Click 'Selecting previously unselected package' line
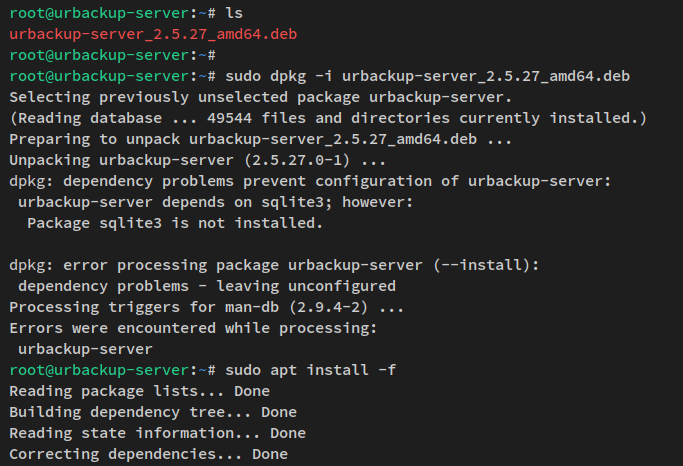Viewport: 683px width, 466px height. coord(260,97)
